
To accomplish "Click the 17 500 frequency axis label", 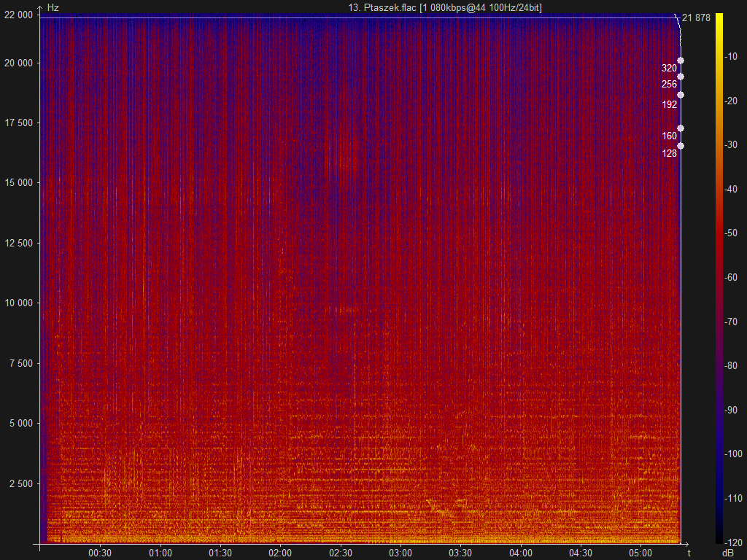I will (x=18, y=122).
